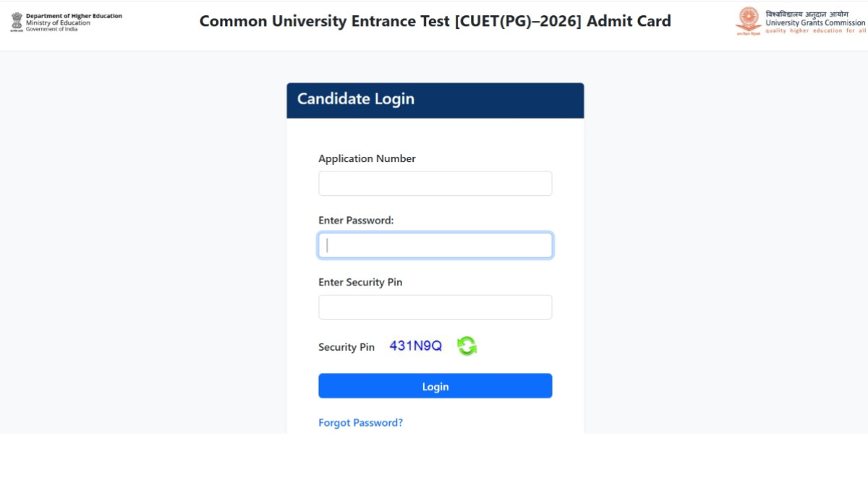
Task: Refresh the security pin captcha
Action: [x=467, y=346]
